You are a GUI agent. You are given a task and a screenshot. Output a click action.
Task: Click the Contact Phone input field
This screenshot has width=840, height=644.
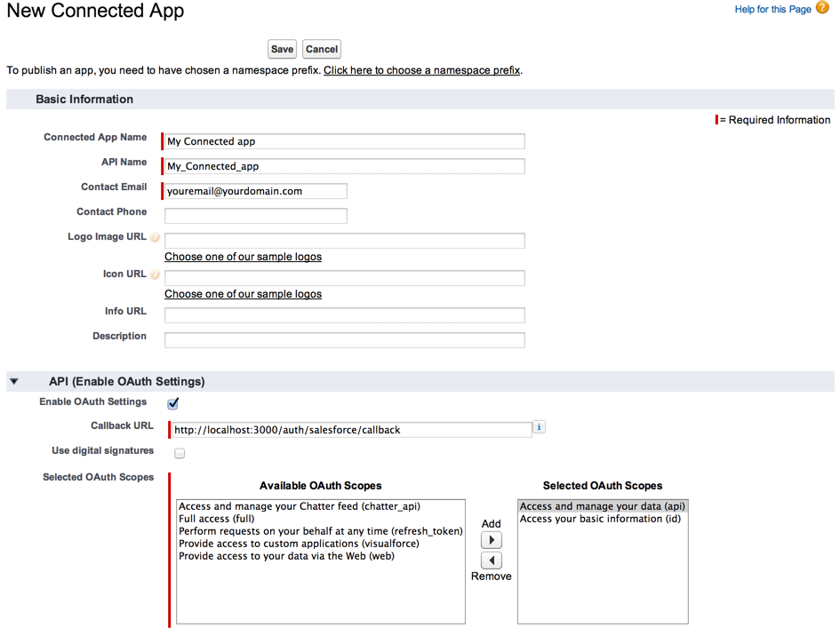[x=256, y=216]
